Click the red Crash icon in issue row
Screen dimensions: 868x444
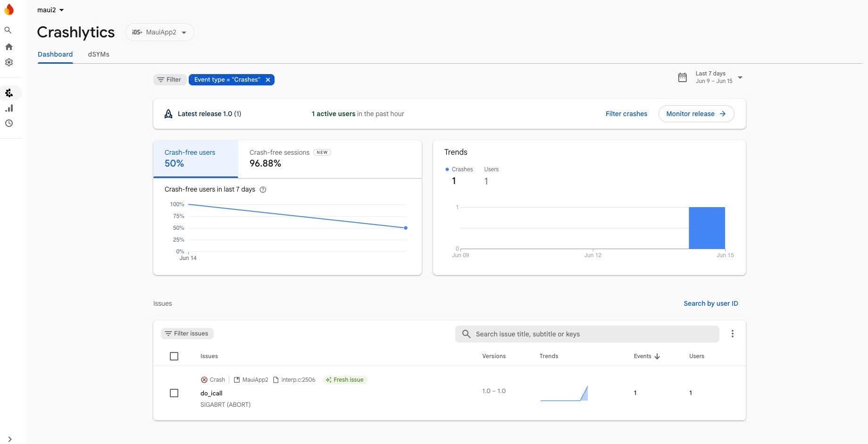coord(204,380)
